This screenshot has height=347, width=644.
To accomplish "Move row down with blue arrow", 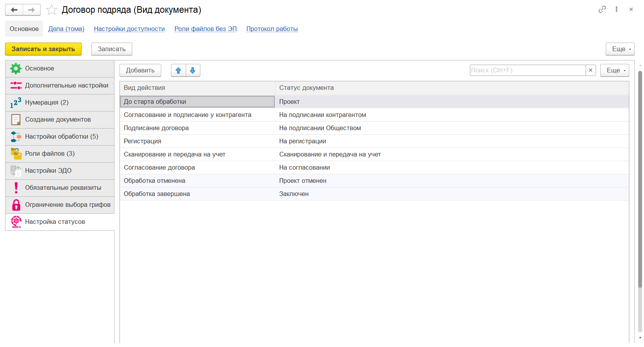I will click(x=193, y=70).
